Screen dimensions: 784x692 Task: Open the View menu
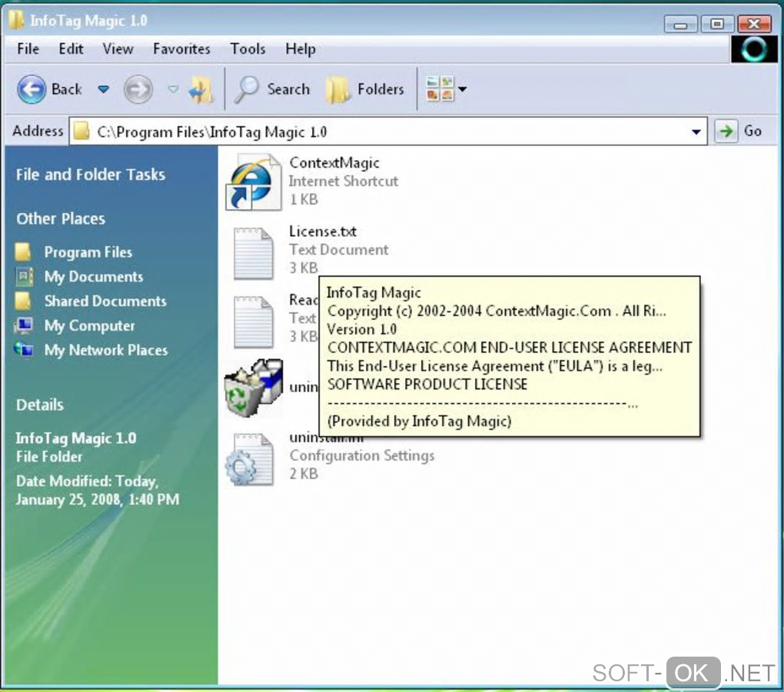tap(118, 49)
